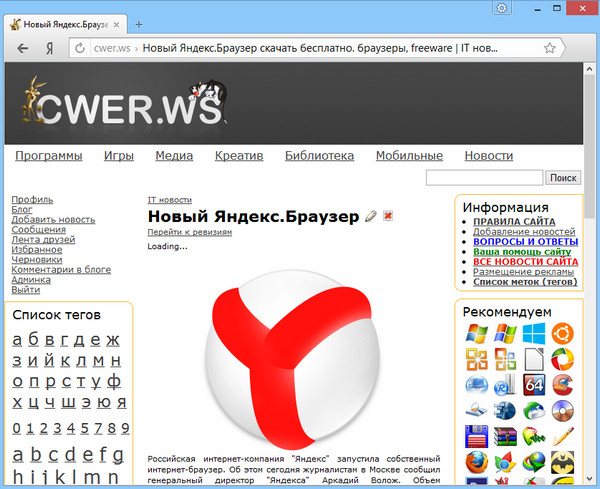Select tag letter 'а' in Список тегов

click(x=18, y=339)
